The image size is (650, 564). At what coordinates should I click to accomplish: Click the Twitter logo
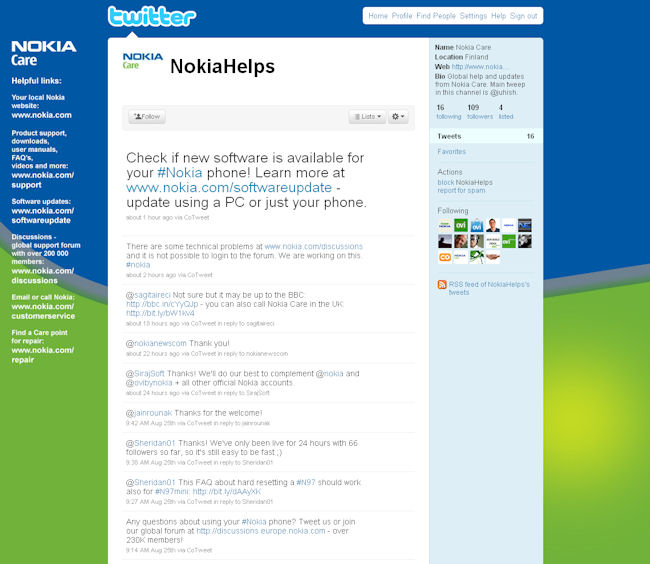152,16
